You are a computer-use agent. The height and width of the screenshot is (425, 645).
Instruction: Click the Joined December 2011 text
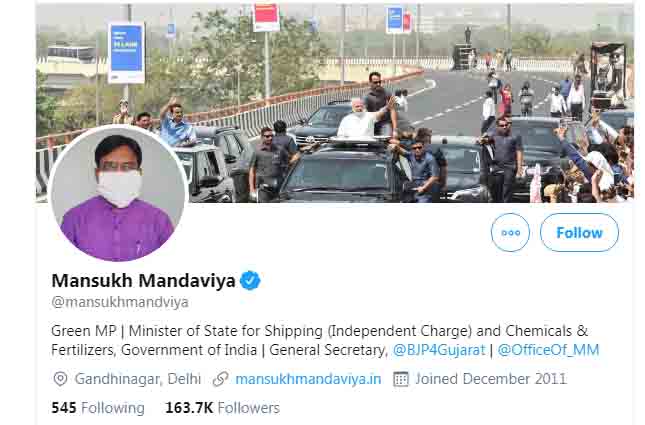point(491,379)
